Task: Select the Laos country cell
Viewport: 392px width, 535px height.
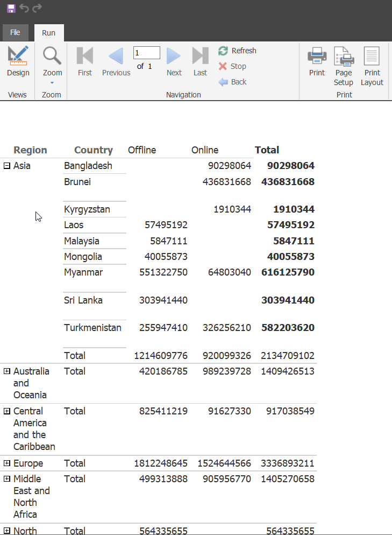Action: click(x=74, y=225)
